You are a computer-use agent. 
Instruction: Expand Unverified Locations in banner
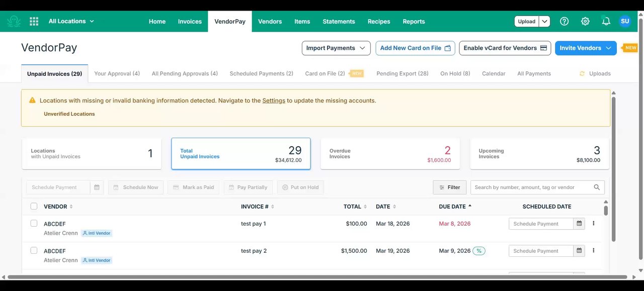[69, 114]
